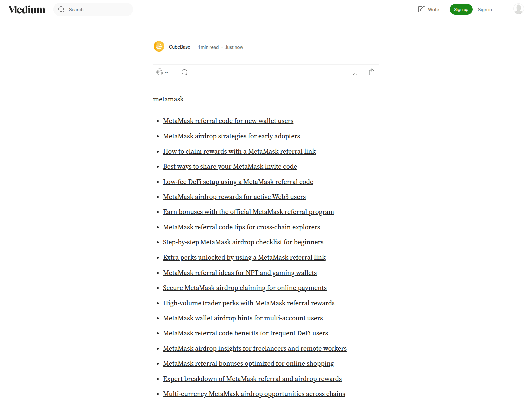This screenshot has height=399, width=532.
Task: Open 'Multi-currency MetaMask airdrop opportunities across chains'
Action: tap(254, 394)
